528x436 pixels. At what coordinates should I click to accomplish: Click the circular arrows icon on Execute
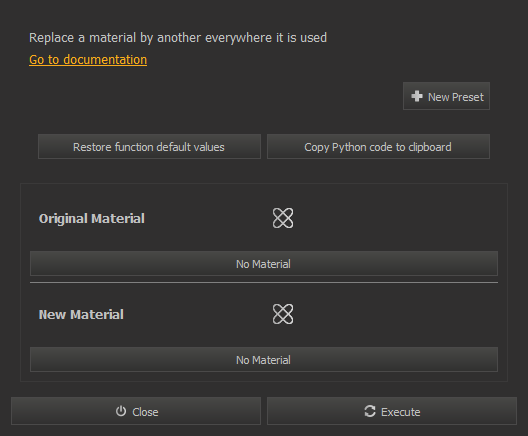[x=370, y=411]
